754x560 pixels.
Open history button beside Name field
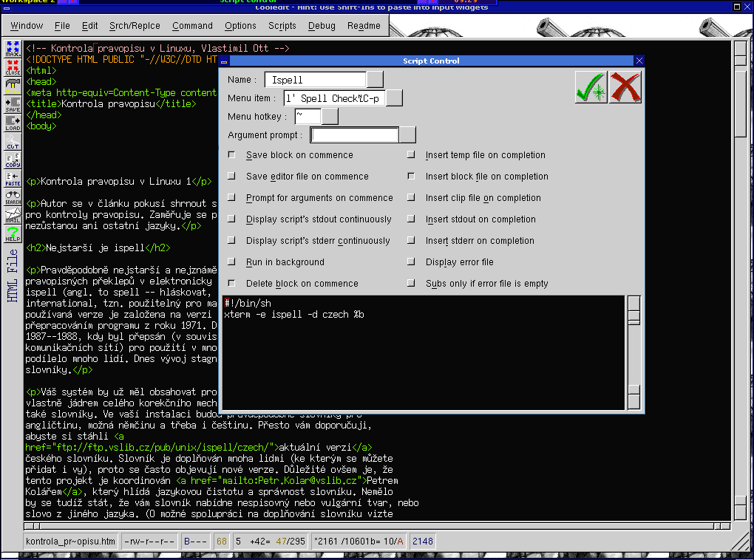[375, 79]
